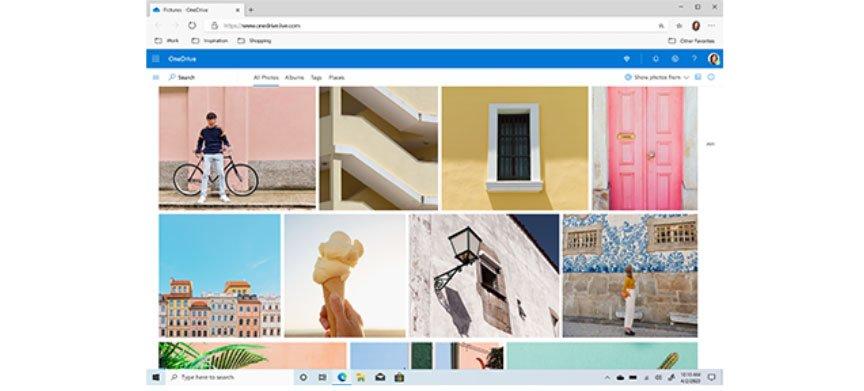Open the Shopping favorites folder
Viewport: 864px width, 391px height.
pyautogui.click(x=254, y=41)
